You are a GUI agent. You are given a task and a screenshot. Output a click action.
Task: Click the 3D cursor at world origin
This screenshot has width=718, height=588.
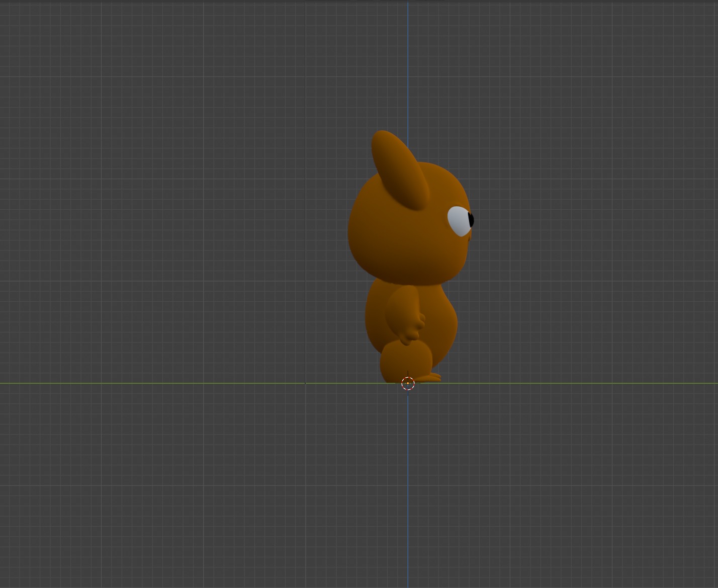(x=408, y=383)
